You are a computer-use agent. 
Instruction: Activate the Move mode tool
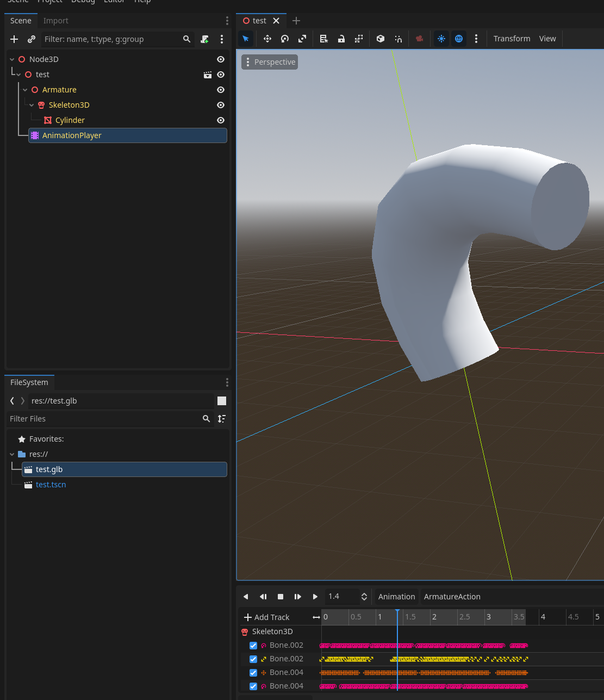coord(267,39)
